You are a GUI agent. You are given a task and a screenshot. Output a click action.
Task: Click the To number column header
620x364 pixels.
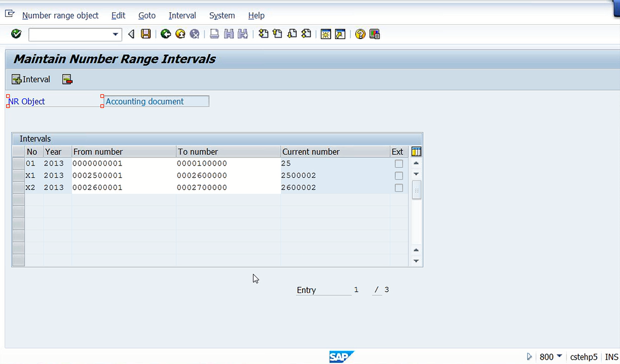[x=228, y=152]
